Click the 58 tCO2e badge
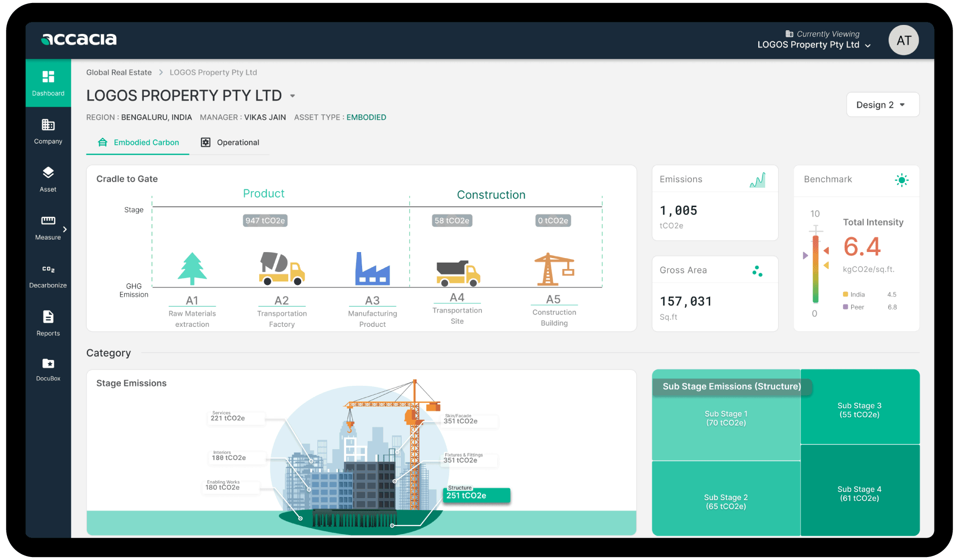959x560 pixels. (x=452, y=221)
